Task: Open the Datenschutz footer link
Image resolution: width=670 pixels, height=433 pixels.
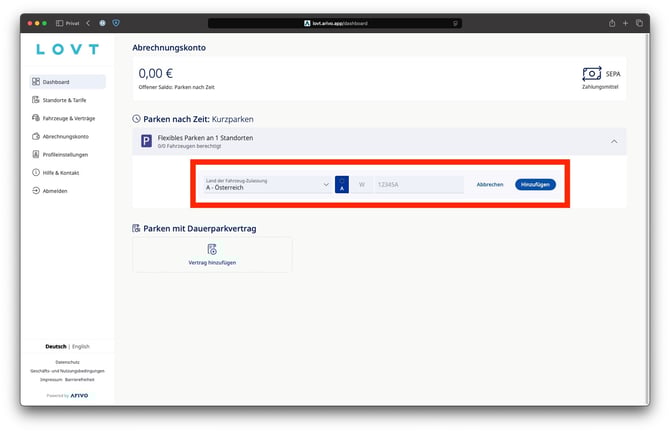Action: point(67,361)
